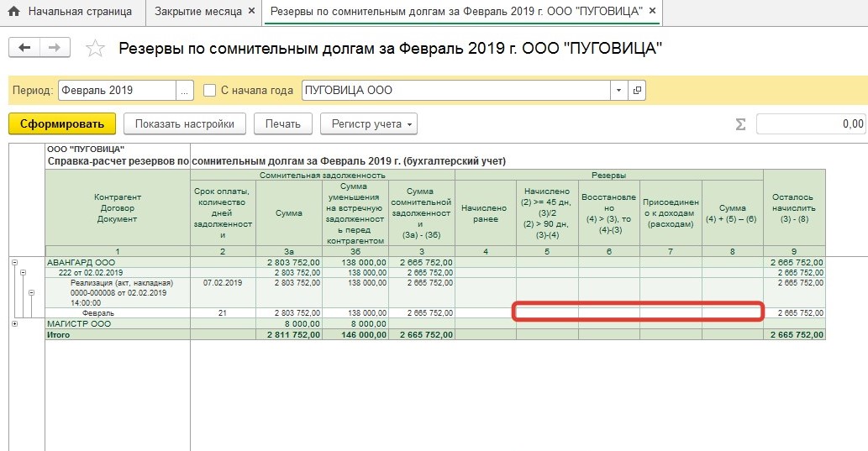Go forward with the right arrow button
This screenshot has height=451, width=868.
point(54,48)
